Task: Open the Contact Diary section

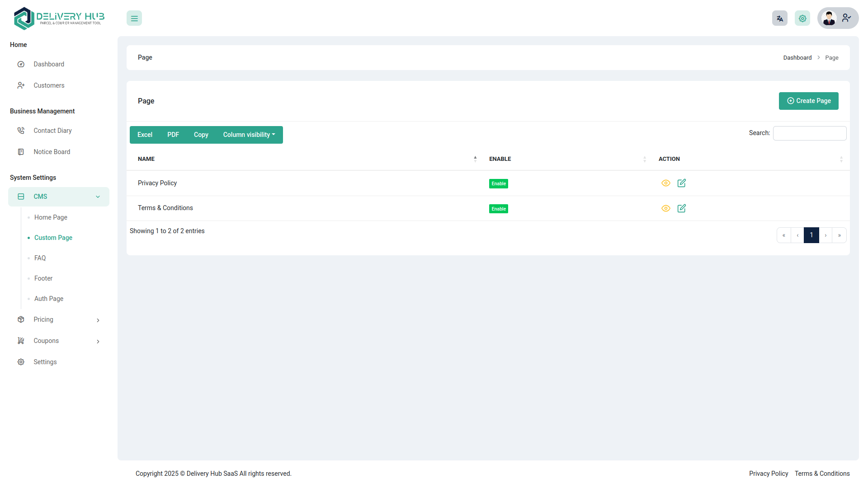Action: [53, 130]
